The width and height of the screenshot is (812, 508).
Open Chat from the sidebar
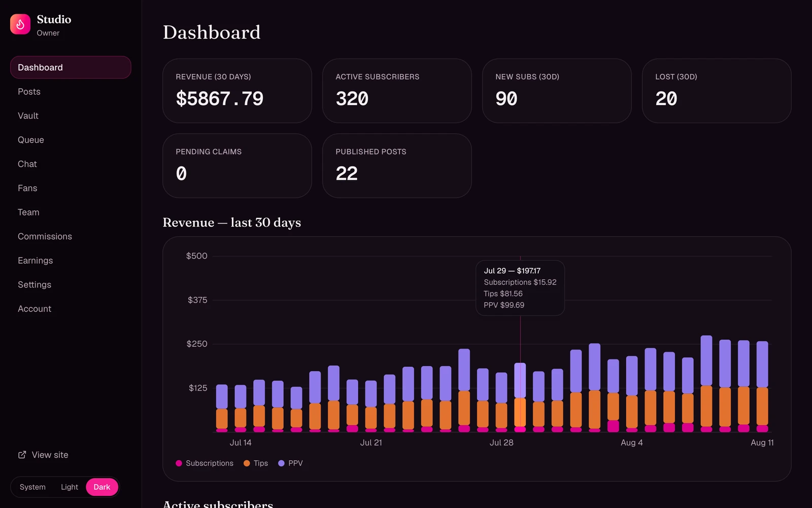pos(71,164)
